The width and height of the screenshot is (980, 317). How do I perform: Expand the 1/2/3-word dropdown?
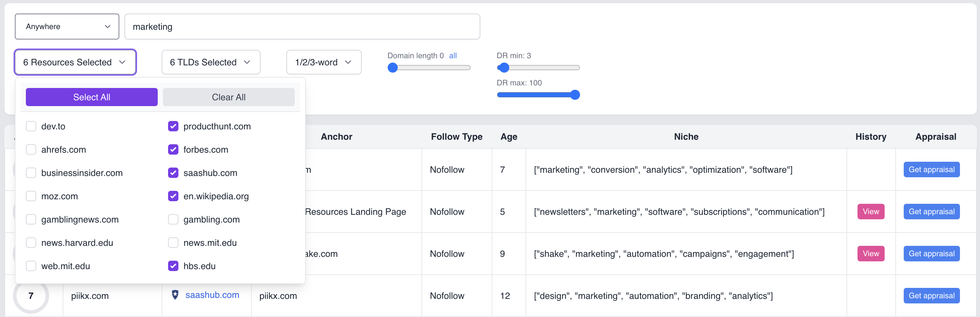[323, 62]
